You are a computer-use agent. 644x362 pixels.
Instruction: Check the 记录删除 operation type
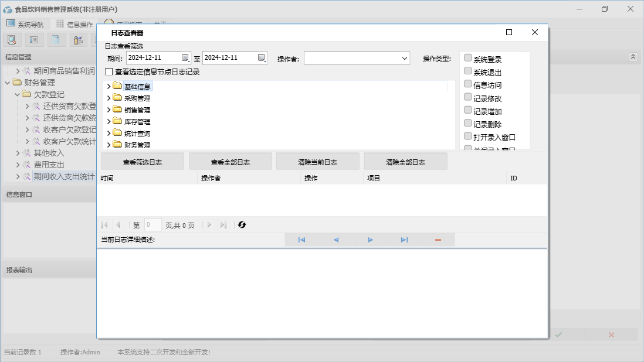(468, 123)
